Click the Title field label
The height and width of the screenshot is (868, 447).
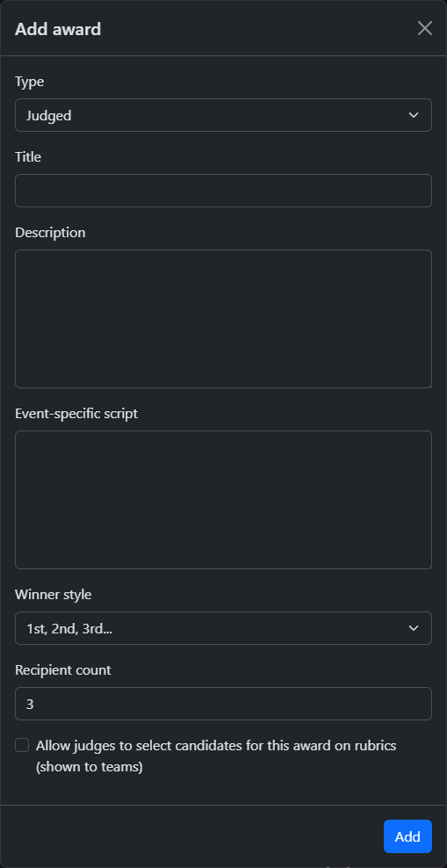[x=28, y=156]
